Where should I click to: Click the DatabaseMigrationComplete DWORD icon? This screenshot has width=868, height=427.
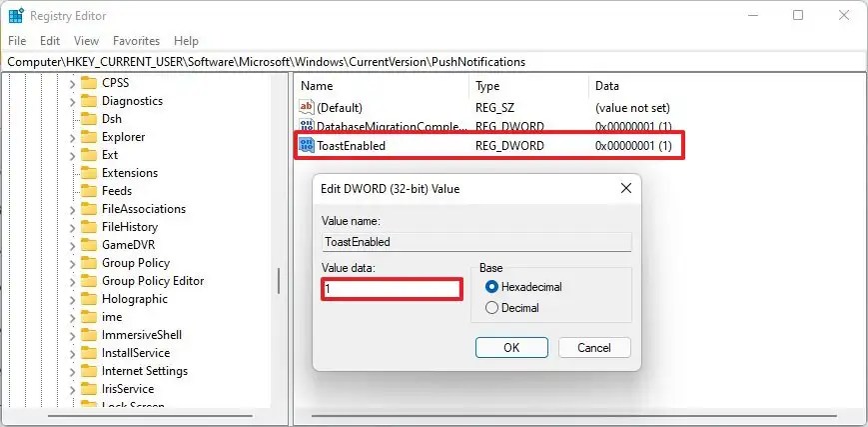tap(306, 126)
